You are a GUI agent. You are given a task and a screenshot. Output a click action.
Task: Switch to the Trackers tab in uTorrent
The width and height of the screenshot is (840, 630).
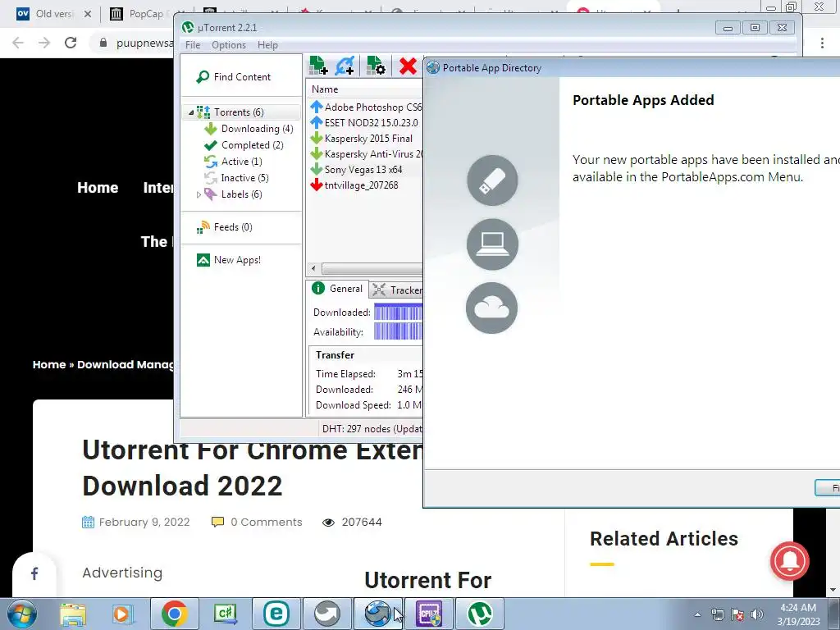(x=396, y=290)
